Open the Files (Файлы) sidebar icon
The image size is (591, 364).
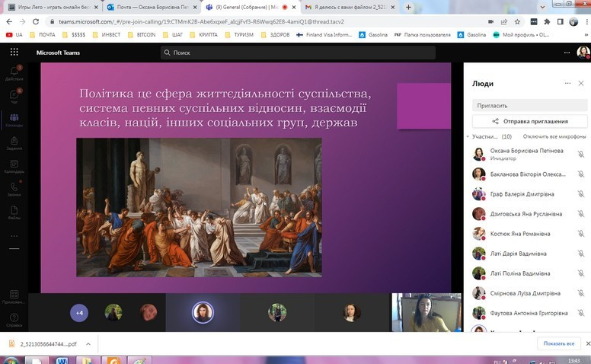(x=14, y=212)
